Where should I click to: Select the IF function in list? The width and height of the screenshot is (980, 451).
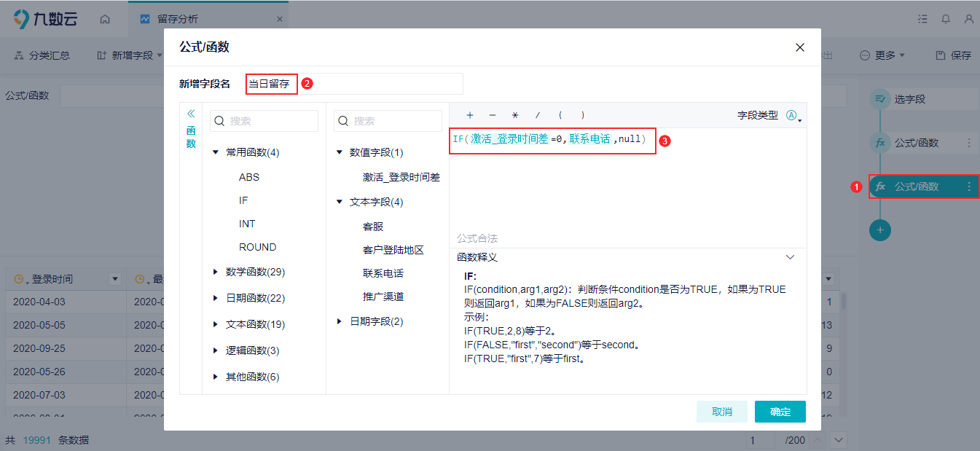tap(243, 200)
